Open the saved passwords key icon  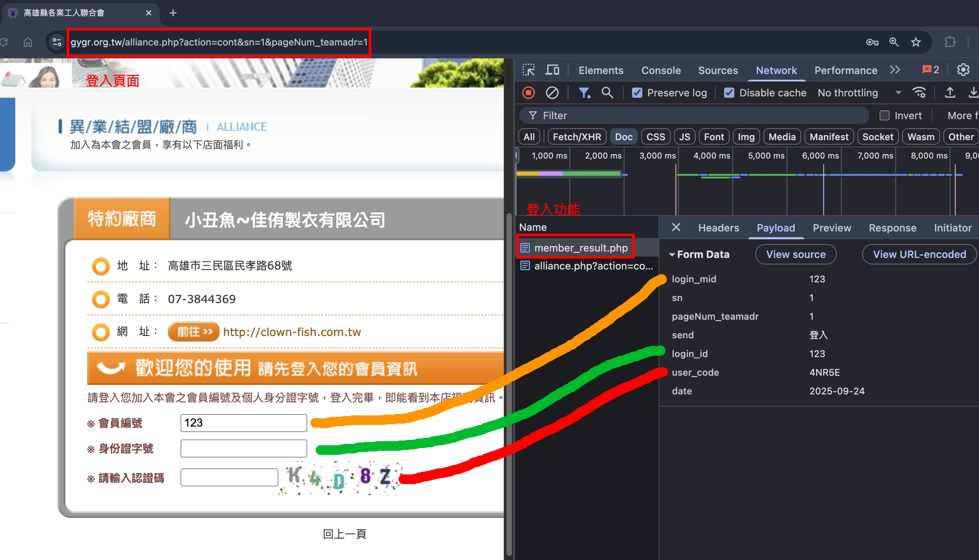[872, 42]
